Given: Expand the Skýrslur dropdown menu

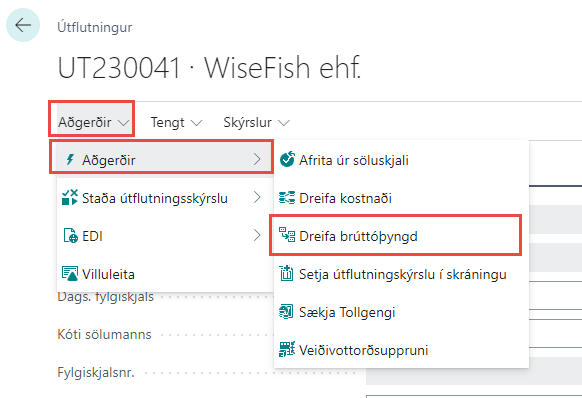Looking at the screenshot, I should click(x=256, y=123).
